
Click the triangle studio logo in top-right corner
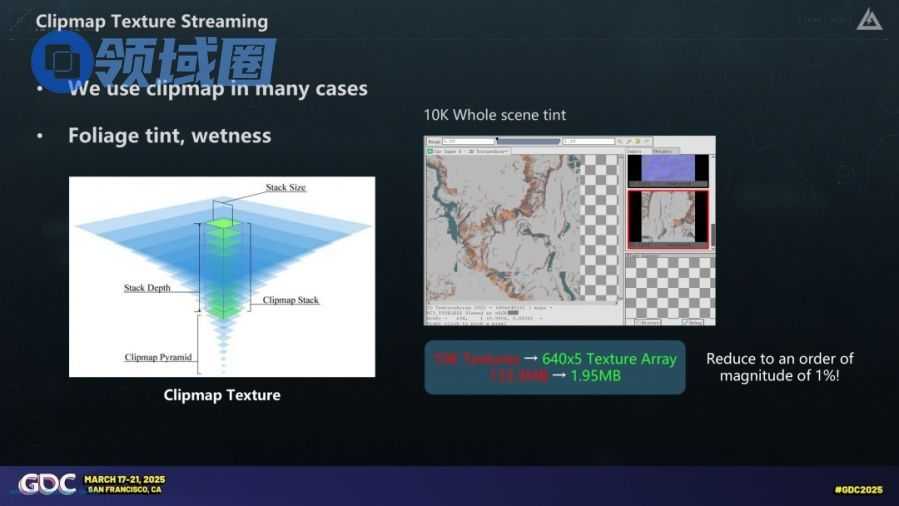click(x=867, y=20)
